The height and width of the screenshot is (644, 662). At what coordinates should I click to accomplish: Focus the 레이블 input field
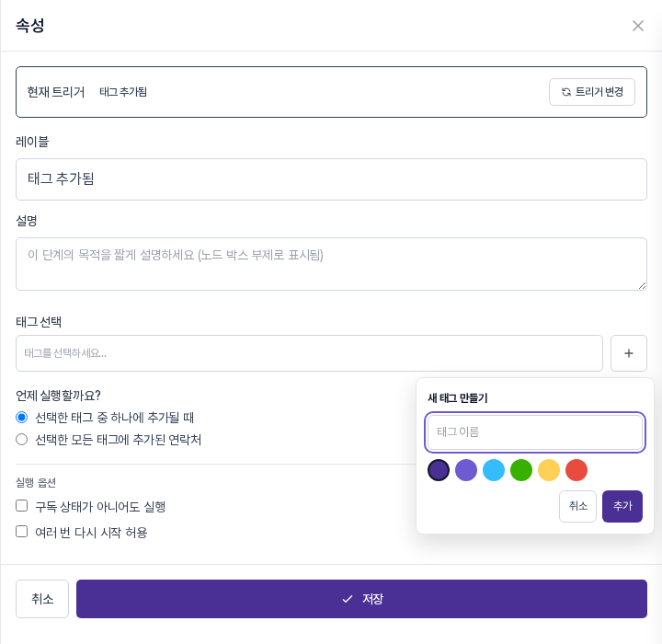pos(331,179)
